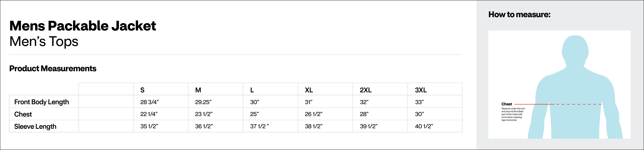Select the 3XL size column header
This screenshot has width=644, height=150.
pos(421,90)
